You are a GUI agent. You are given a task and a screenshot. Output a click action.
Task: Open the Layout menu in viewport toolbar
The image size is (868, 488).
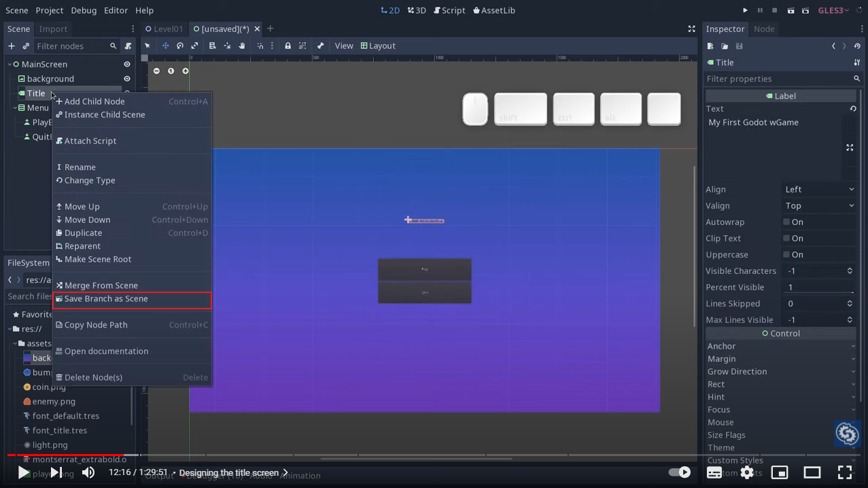click(378, 46)
